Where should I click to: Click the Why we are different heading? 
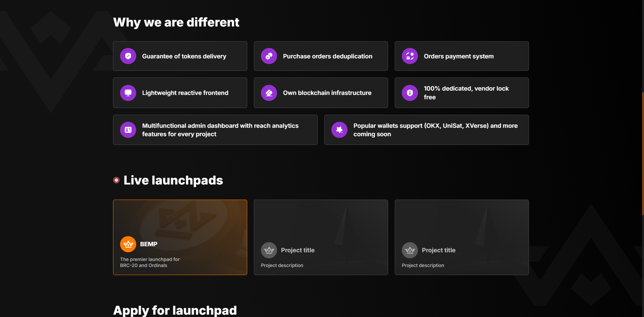(x=176, y=22)
